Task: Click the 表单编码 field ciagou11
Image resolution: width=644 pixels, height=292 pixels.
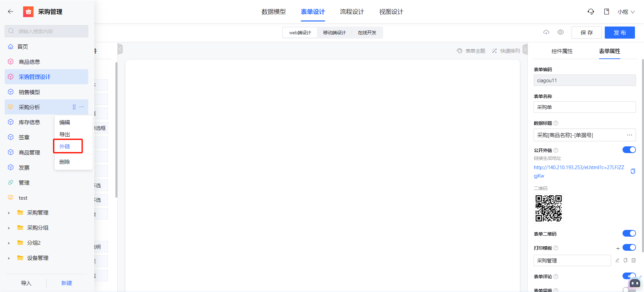Action: tap(585, 80)
